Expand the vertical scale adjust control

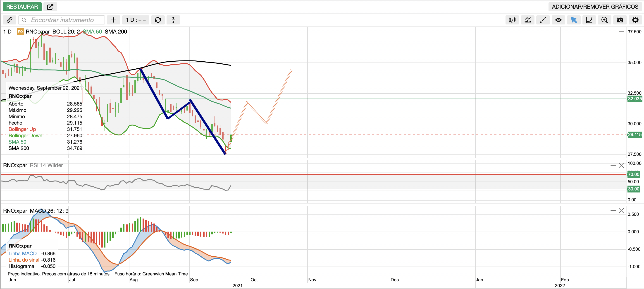pyautogui.click(x=173, y=20)
